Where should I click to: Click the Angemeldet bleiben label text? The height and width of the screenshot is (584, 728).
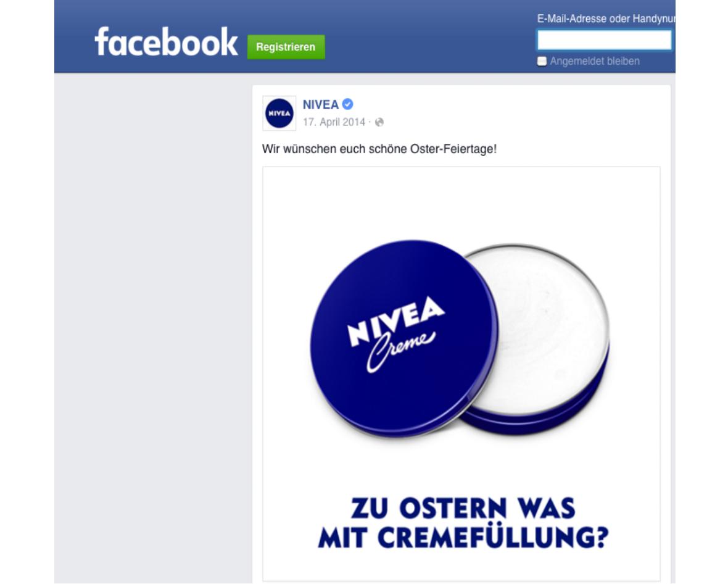(595, 61)
